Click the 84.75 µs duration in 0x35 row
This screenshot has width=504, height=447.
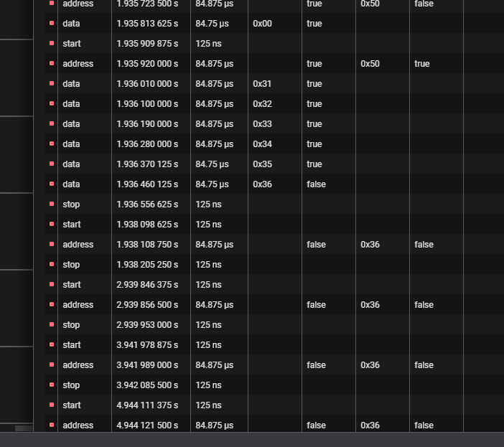(x=212, y=164)
